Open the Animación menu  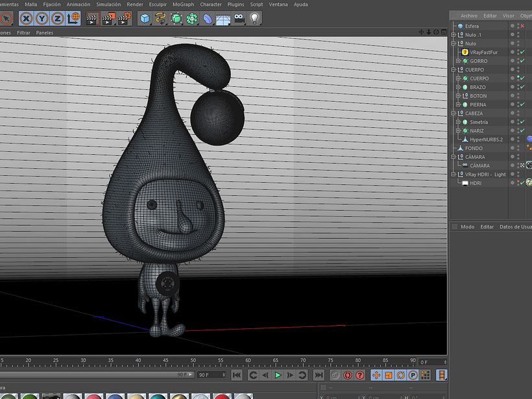pyautogui.click(x=79, y=5)
